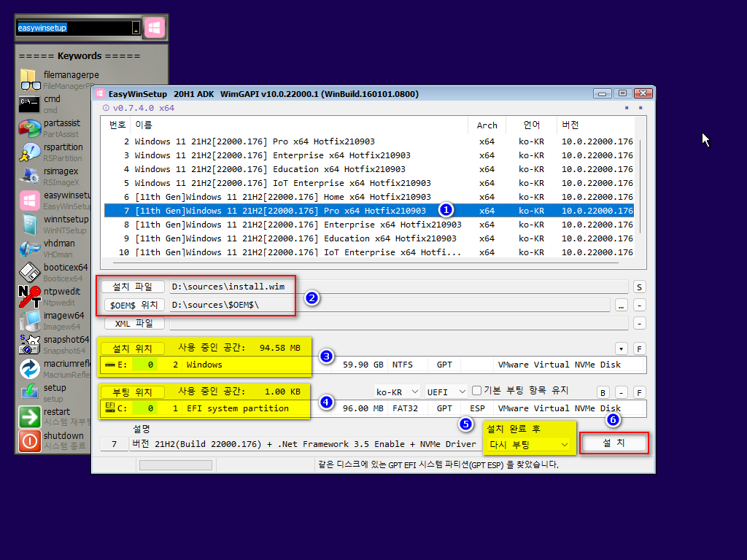Click the easywinsetup search input field
747x560 pixels.
(x=74, y=28)
